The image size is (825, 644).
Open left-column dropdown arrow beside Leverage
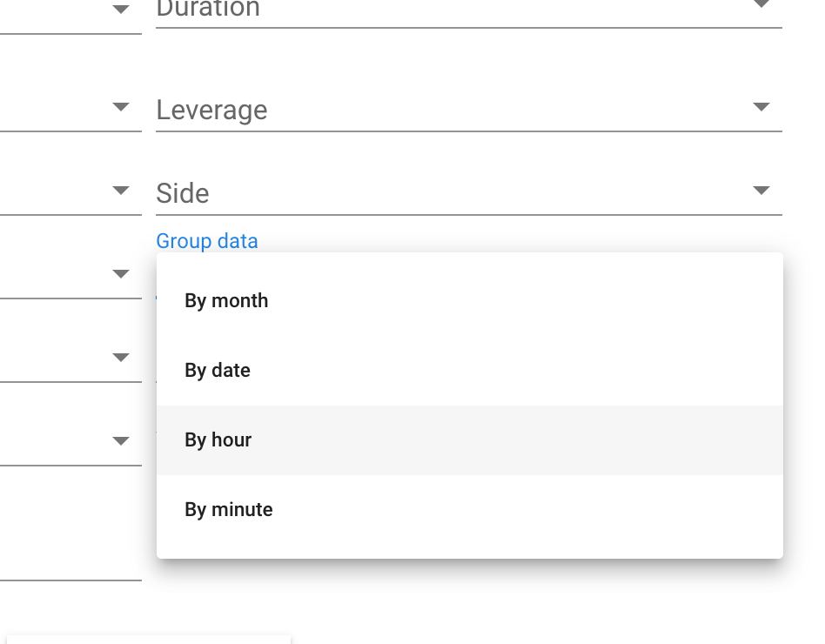pos(121,107)
